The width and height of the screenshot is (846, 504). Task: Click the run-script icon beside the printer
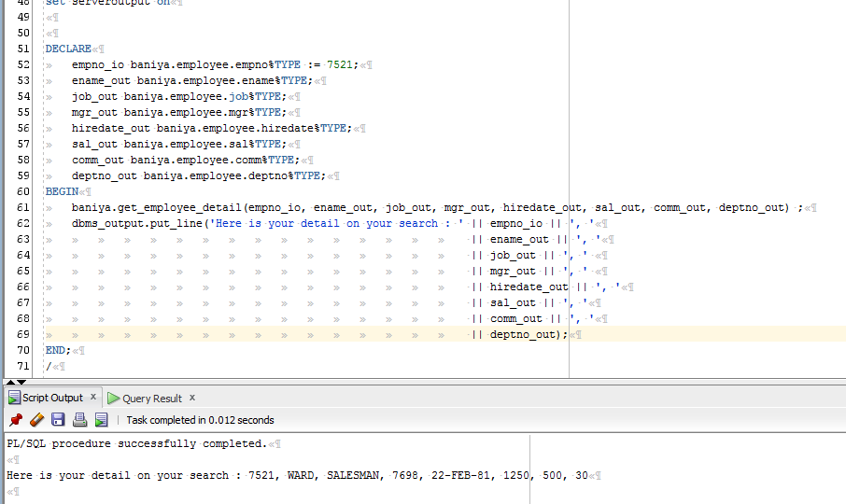coord(101,420)
